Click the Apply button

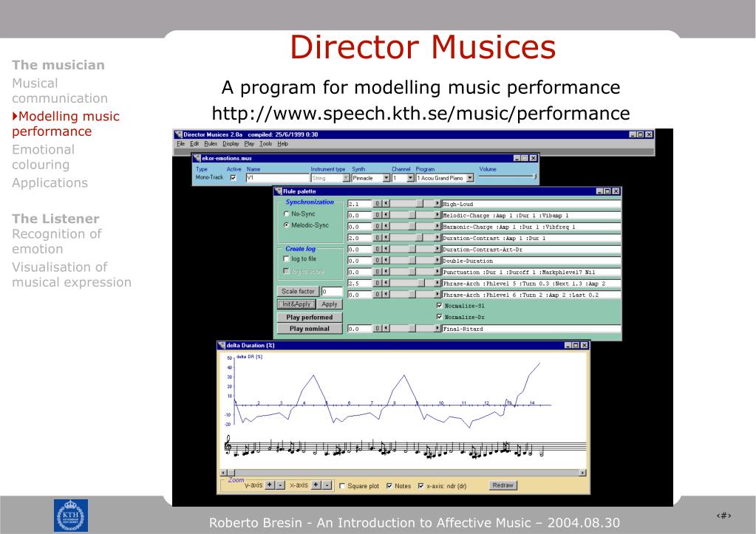pos(330,304)
